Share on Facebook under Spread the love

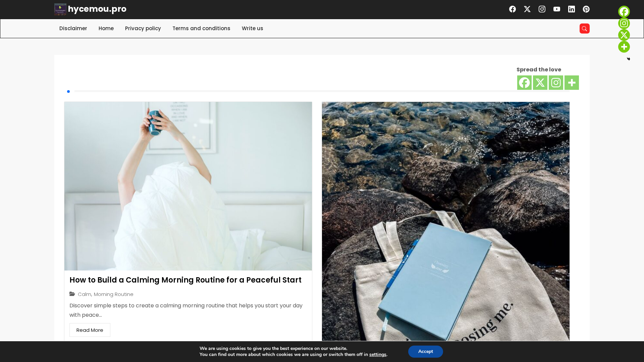pos(524,83)
